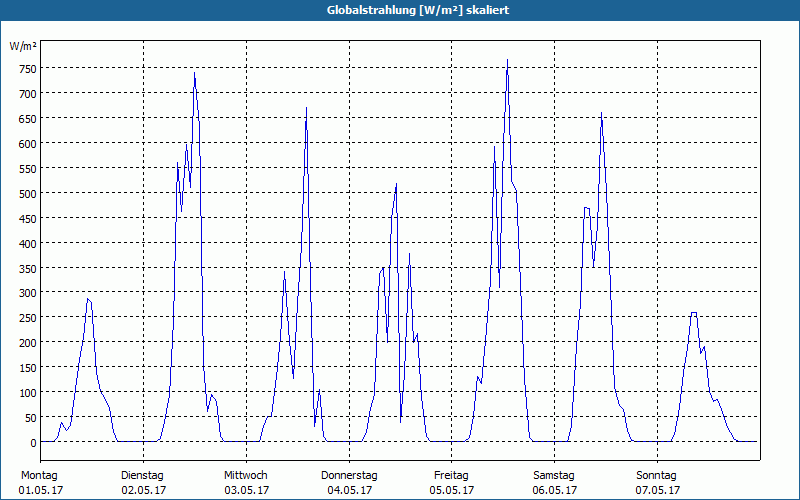The height and width of the screenshot is (500, 800).
Task: Click the Freitag day label
Action: pyautogui.click(x=451, y=476)
